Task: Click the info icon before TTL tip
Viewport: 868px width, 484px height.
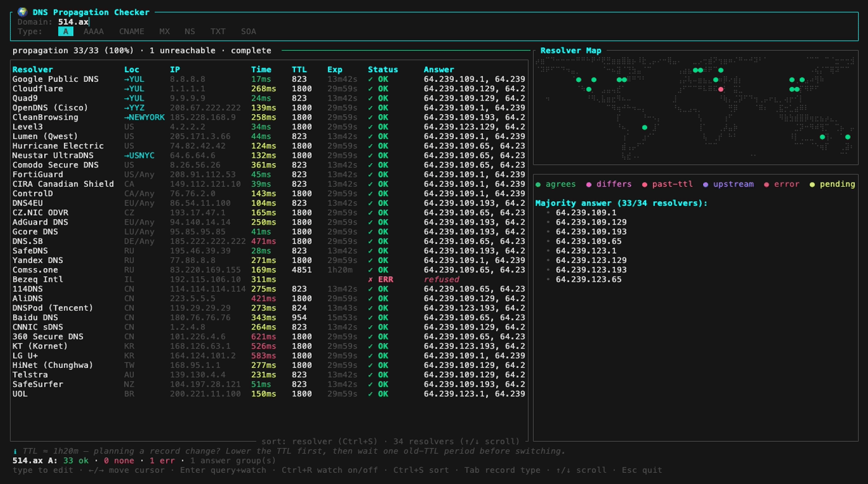Action: 15,451
